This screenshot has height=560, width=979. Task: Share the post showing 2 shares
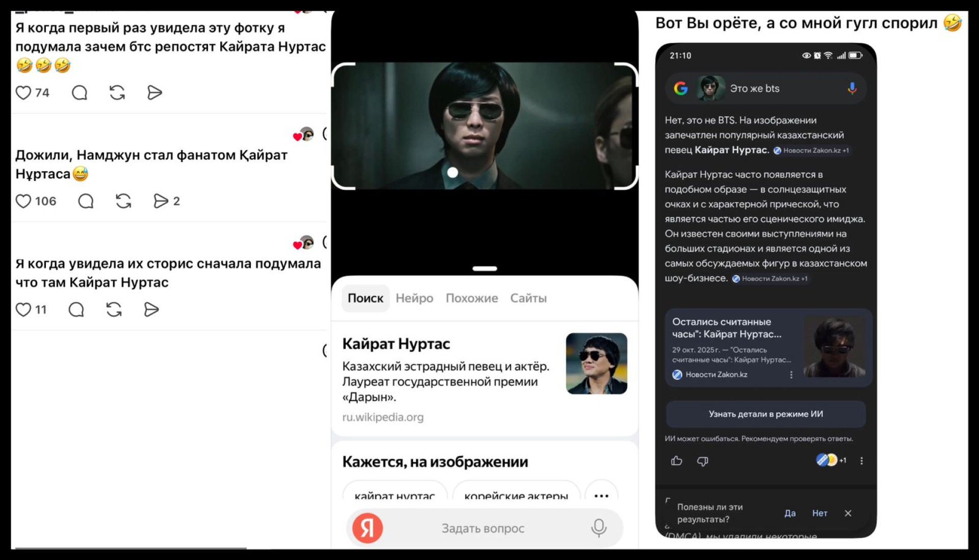161,201
